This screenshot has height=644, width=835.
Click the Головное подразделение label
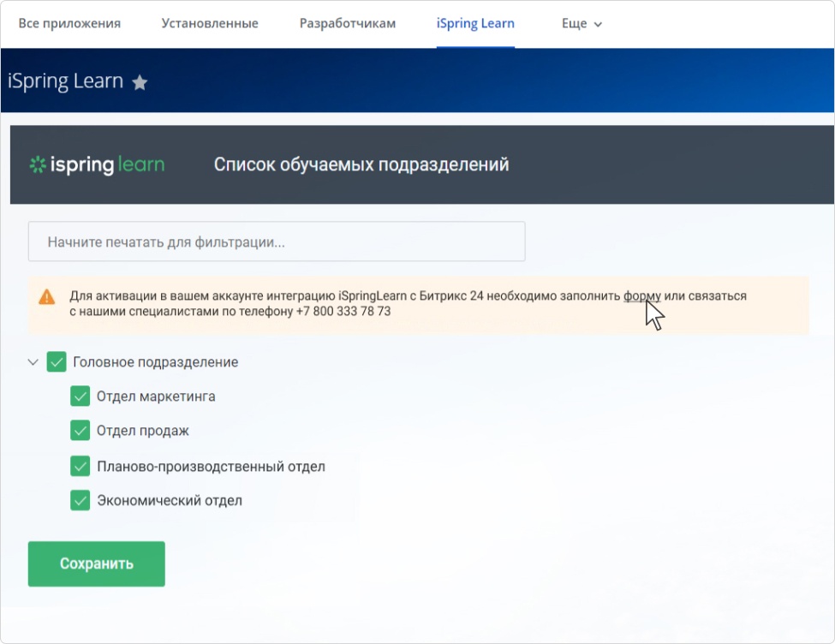click(156, 362)
